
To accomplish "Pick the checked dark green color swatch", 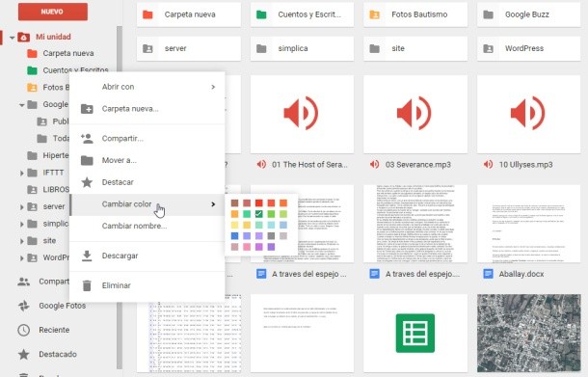I will click(x=258, y=214).
